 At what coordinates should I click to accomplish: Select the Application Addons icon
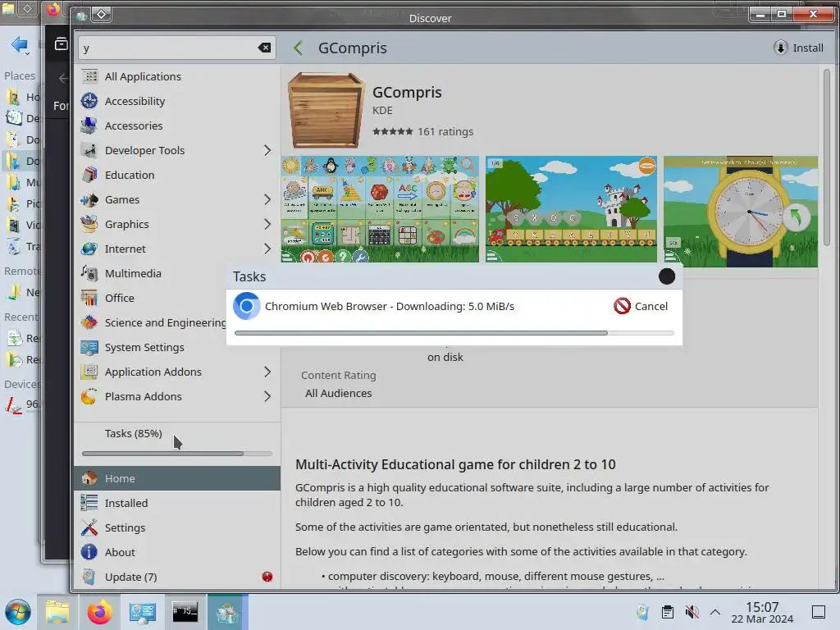point(89,372)
